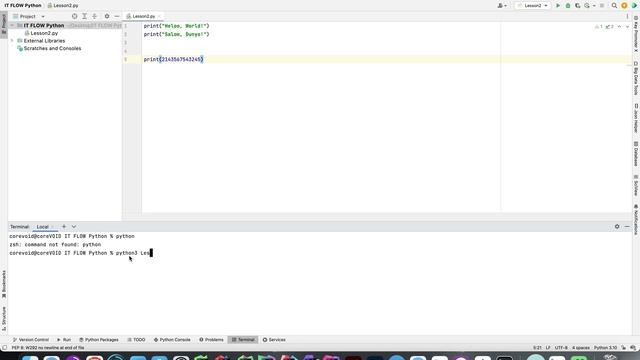Viewport: 640px width, 360px height.
Task: Click Expand All in Project panel
Action: coord(84,16)
